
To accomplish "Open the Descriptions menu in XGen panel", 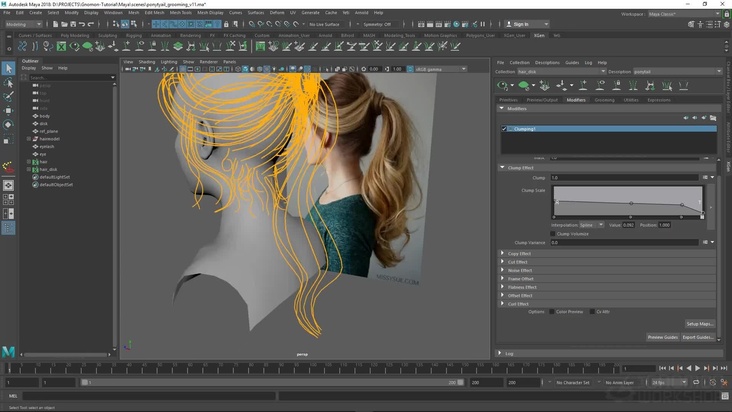I will coord(547,63).
